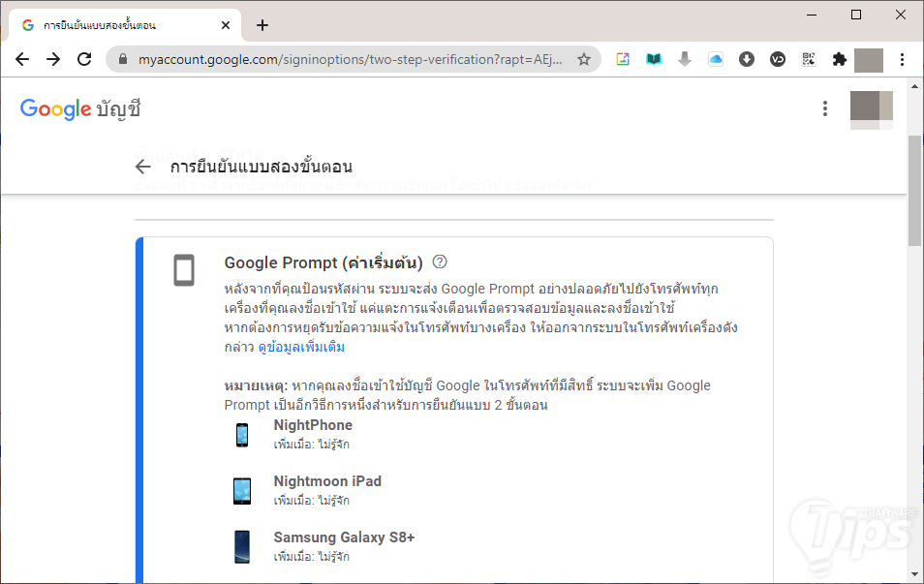Click the หมายเหตุ: note text

click(256, 385)
